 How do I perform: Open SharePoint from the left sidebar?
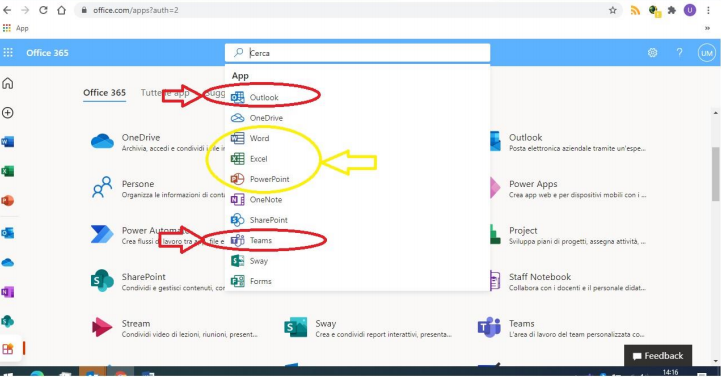8,321
